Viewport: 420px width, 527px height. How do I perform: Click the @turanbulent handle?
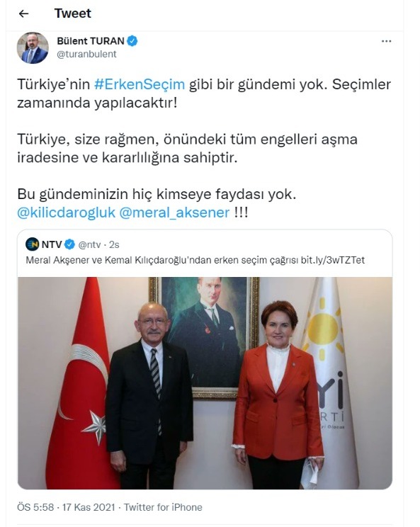[86, 54]
